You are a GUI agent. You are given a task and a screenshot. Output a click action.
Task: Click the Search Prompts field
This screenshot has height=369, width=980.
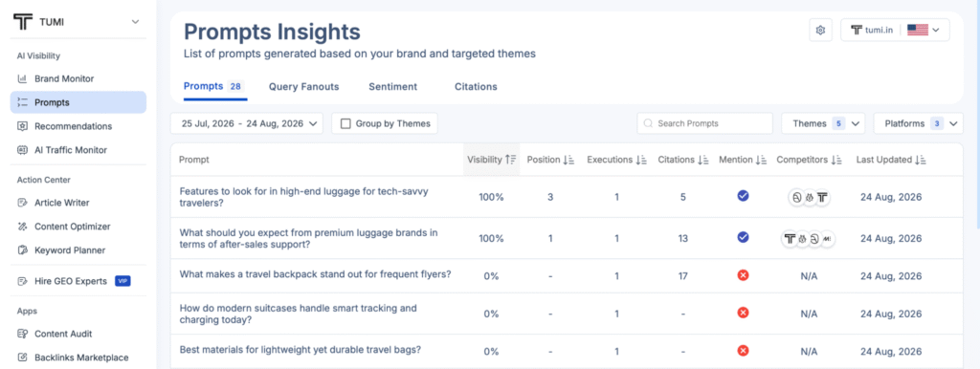705,123
